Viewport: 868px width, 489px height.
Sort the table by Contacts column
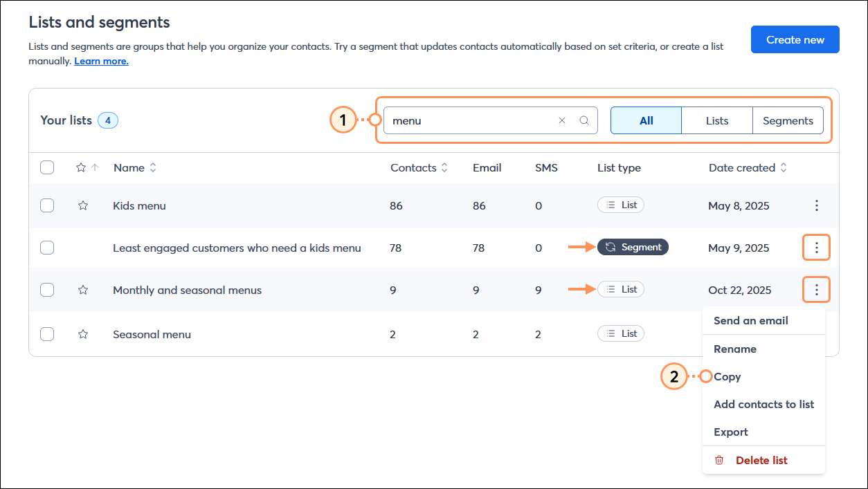click(x=419, y=167)
